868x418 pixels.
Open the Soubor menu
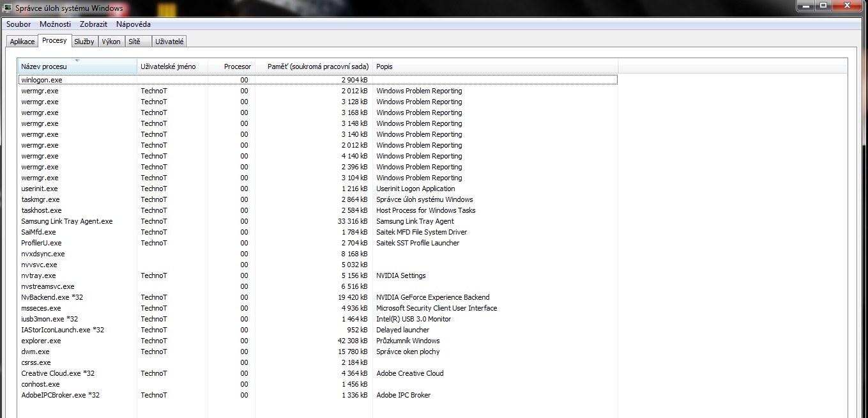click(x=19, y=24)
